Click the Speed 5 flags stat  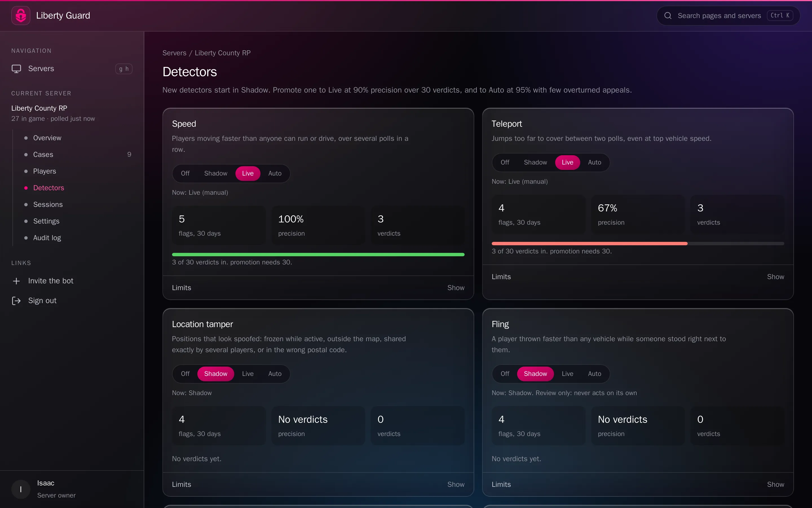click(219, 225)
